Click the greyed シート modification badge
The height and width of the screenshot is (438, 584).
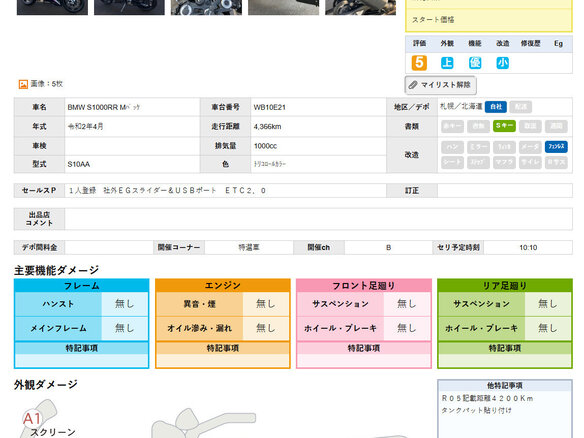(453, 162)
